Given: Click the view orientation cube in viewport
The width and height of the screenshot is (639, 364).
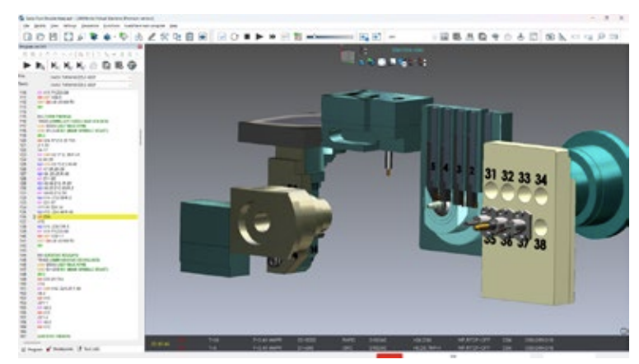Looking at the screenshot, I should pos(347,57).
